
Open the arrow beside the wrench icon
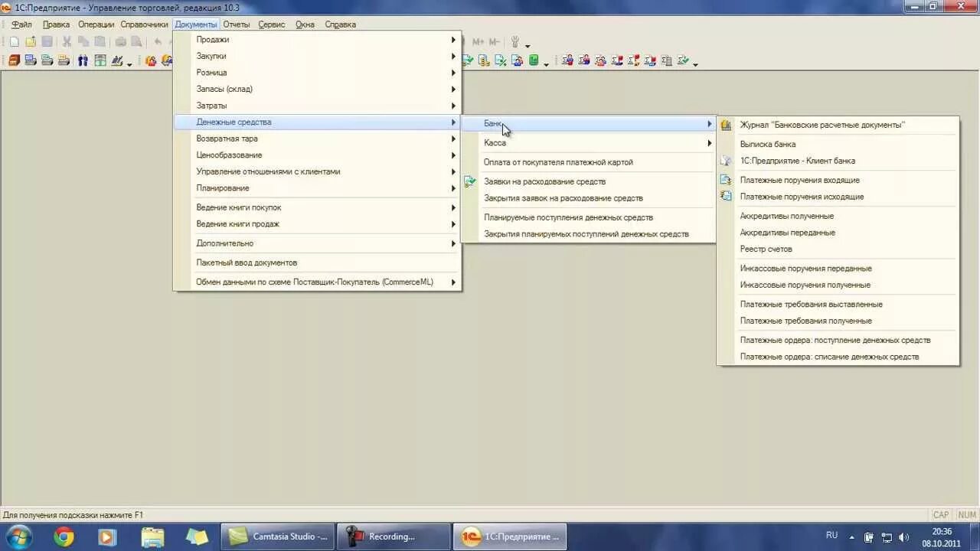528,45
